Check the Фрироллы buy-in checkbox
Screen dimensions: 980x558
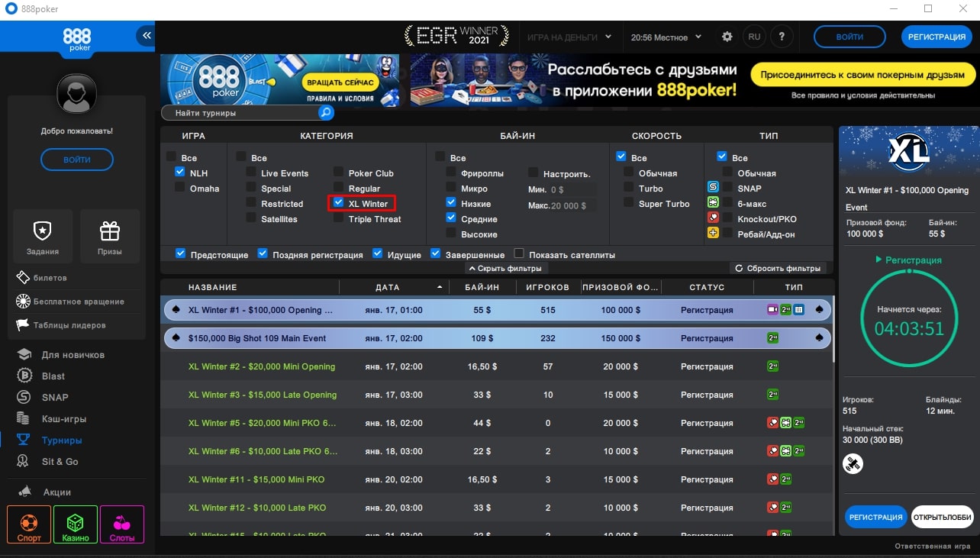[451, 173]
